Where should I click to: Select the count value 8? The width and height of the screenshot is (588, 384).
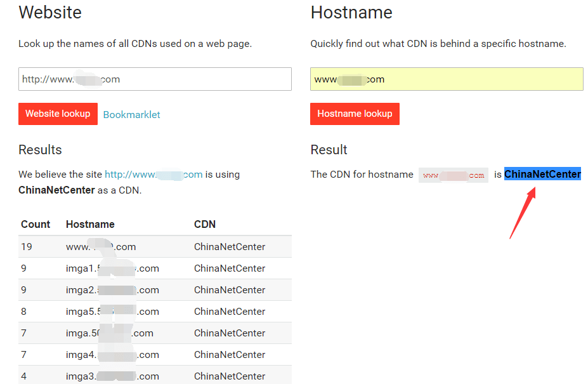(x=23, y=312)
